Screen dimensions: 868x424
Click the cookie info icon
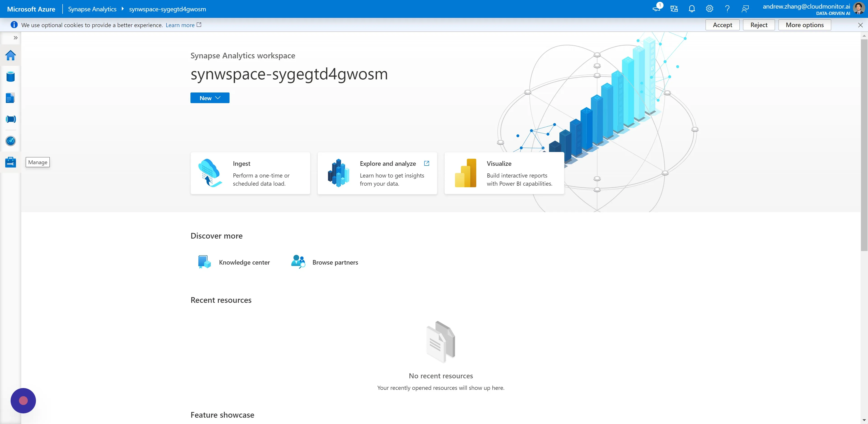[x=14, y=25]
